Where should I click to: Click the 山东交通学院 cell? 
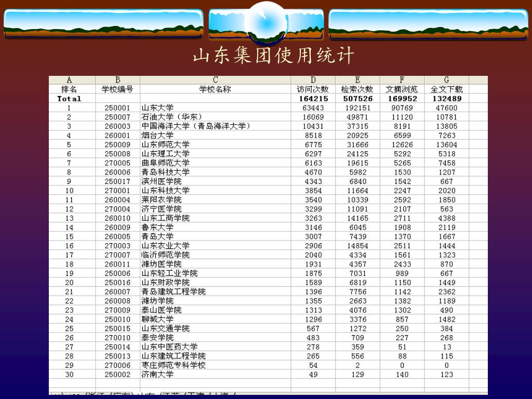(216, 328)
